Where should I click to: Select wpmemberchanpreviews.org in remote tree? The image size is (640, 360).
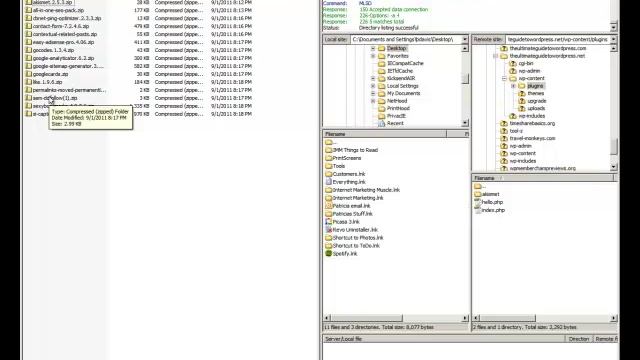[542, 168]
